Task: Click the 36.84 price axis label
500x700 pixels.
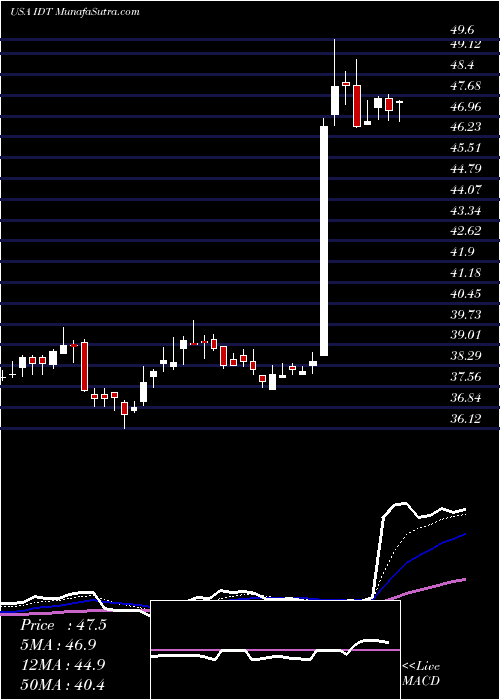Action: click(466, 397)
